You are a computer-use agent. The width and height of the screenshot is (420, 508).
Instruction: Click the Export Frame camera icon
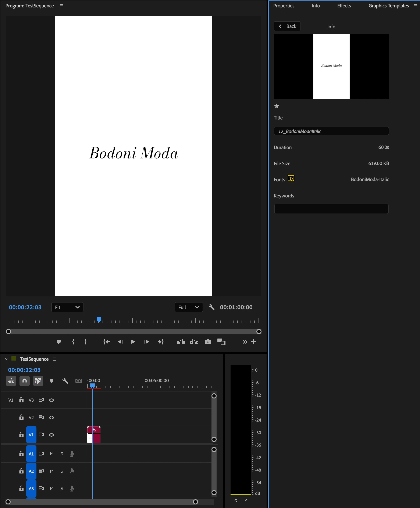point(208,341)
